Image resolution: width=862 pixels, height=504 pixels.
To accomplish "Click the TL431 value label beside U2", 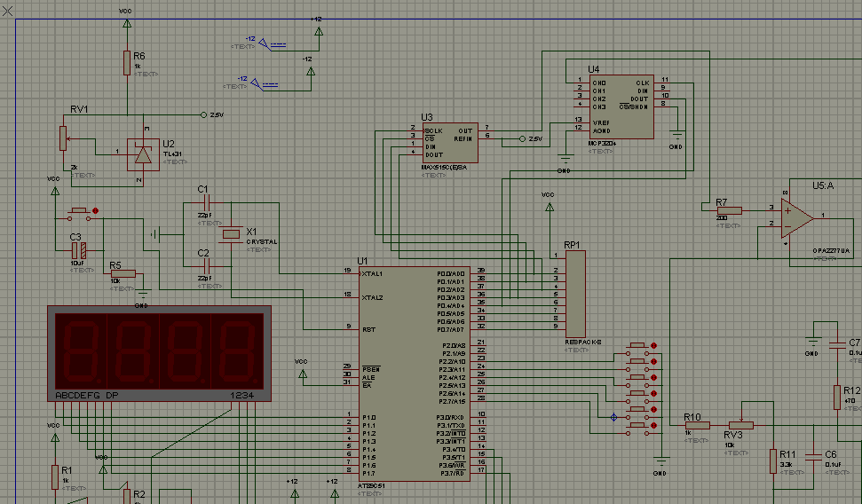I will point(172,154).
